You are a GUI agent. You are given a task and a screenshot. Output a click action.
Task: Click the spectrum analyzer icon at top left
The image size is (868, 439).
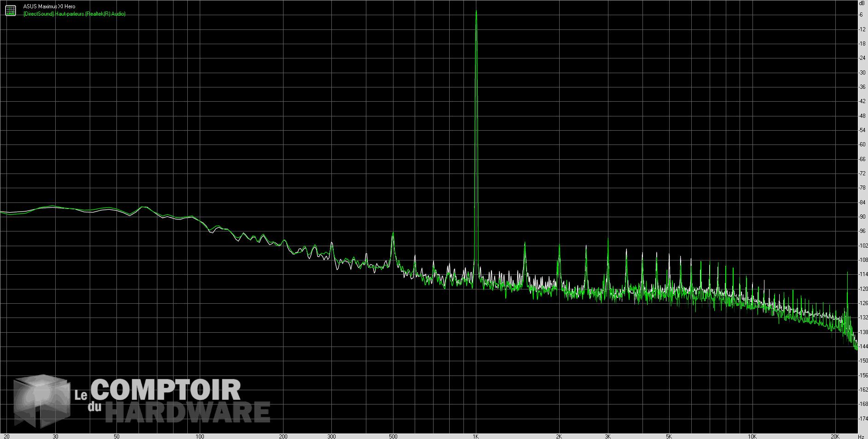coord(11,10)
